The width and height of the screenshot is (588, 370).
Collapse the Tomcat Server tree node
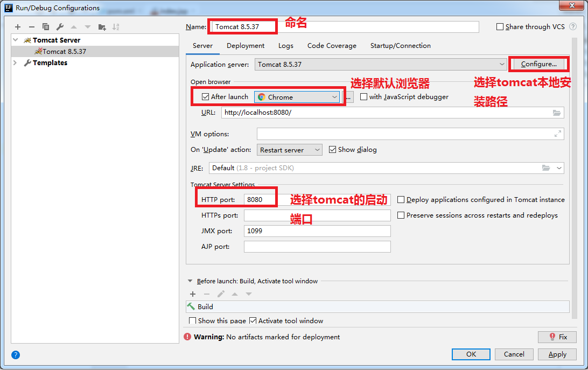pos(16,40)
